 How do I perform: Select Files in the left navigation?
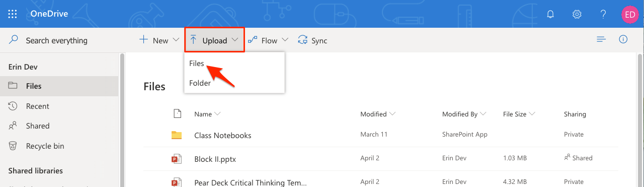coord(59,86)
